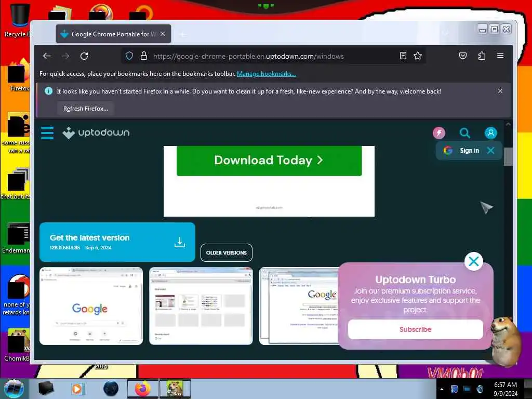Open the list all tabs dropdown
The height and width of the screenshot is (399, 532).
click(445, 33)
